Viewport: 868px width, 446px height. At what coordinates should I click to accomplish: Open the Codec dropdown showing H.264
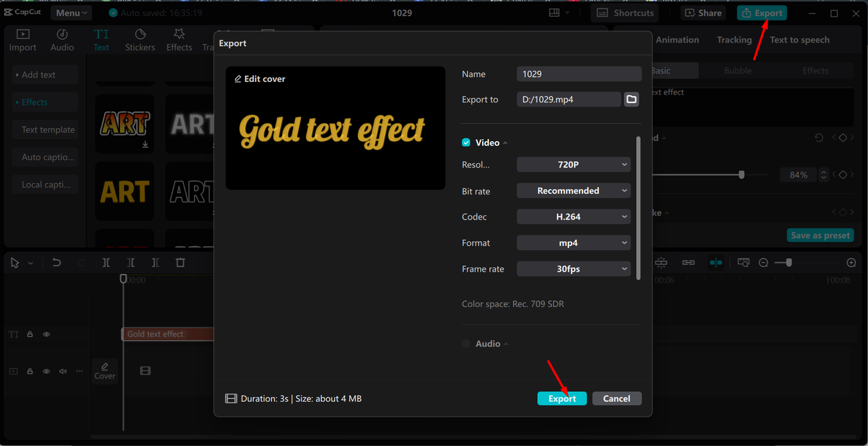point(574,217)
